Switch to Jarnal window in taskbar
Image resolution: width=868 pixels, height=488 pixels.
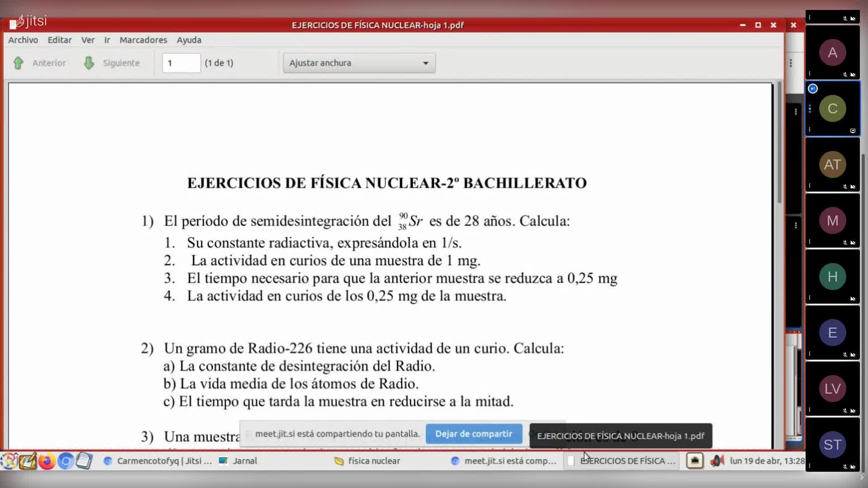pyautogui.click(x=245, y=461)
